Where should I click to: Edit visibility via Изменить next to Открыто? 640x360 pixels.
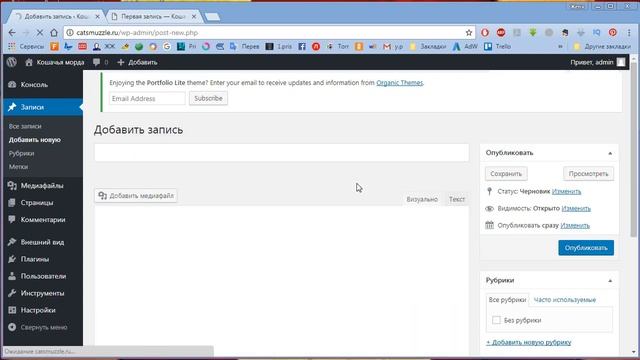[x=576, y=209]
